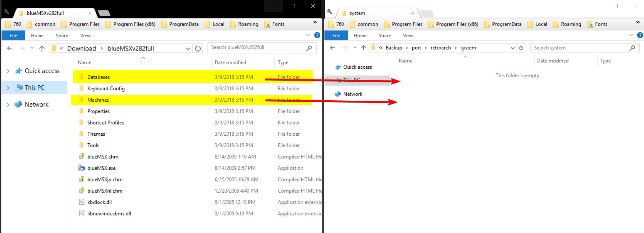Click the wrench icon in the blueMSX window
This screenshot has height=233, width=644.
[x=7, y=12]
